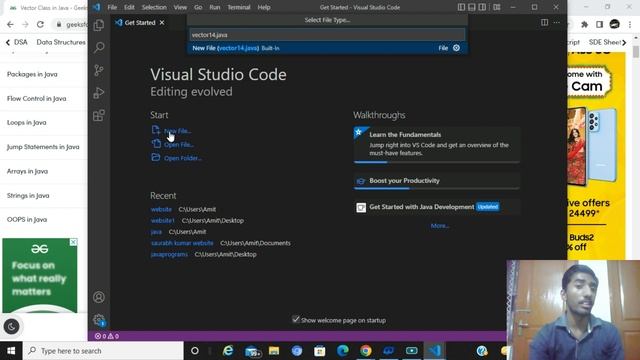
Task: Open Loops in Java in browser sidebar
Action: (27, 122)
